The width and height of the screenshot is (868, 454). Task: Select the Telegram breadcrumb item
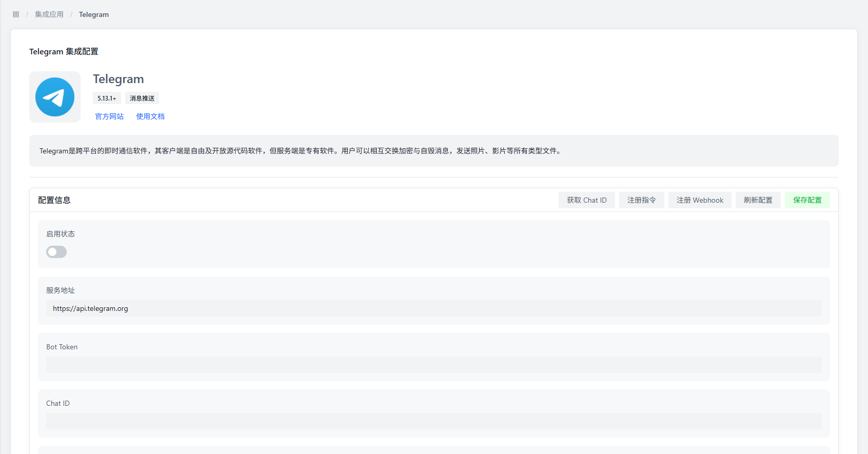click(94, 14)
